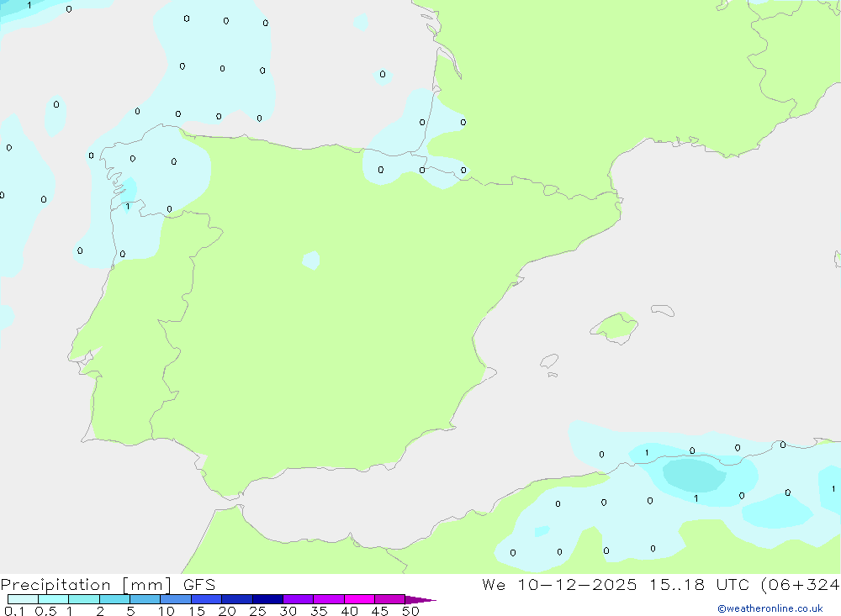Image resolution: width=841 pixels, height=616 pixels.
Task: Click the '0.5' legend scale label
Action: [x=45, y=611]
